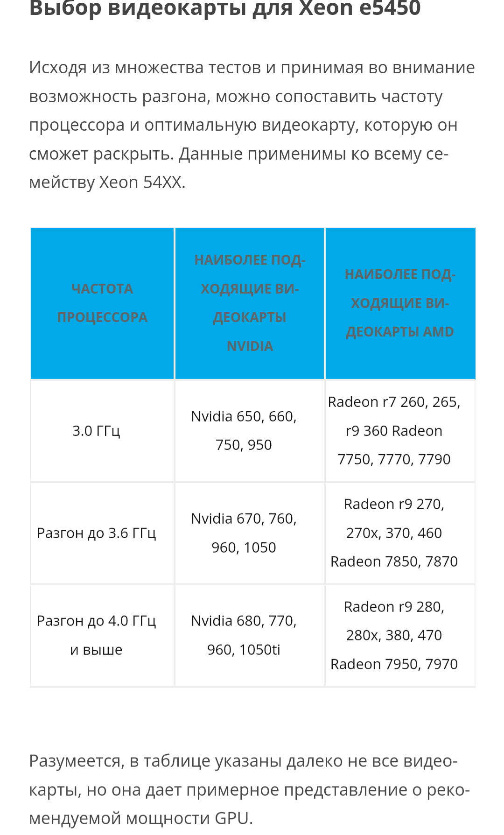Viewport: 504px width, 835px height.
Task: Click the 7750, 7770, 7790 text line
Action: coord(394,459)
